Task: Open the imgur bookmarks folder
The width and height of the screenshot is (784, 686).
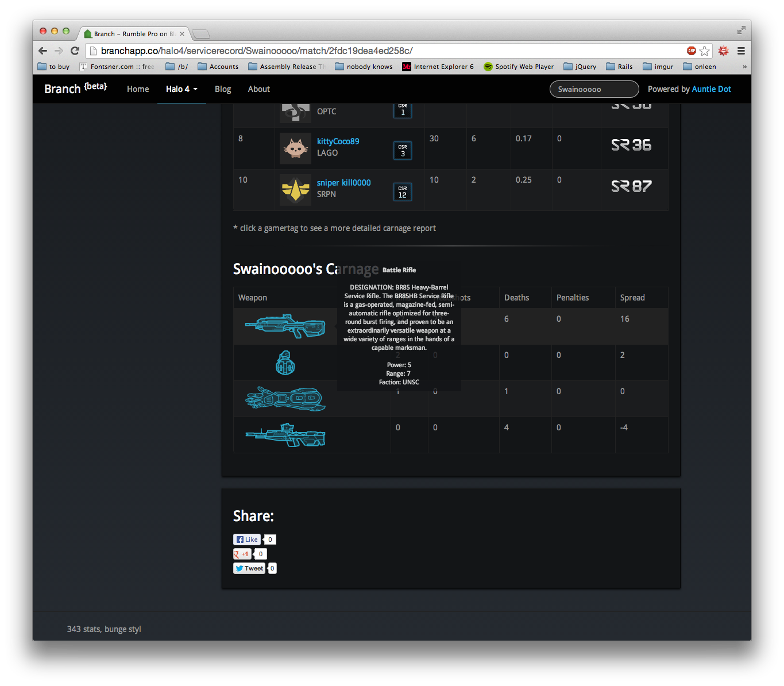Action: (658, 67)
